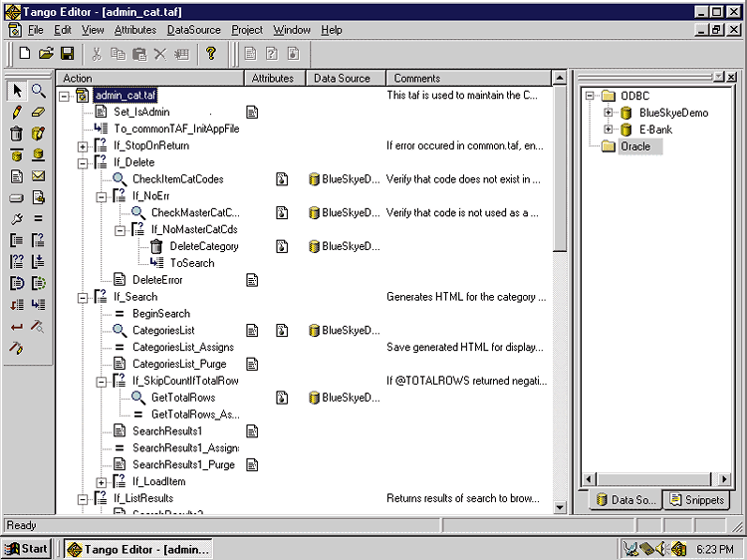Click the Attributes column header
This screenshot has width=747, height=560.
(x=275, y=78)
